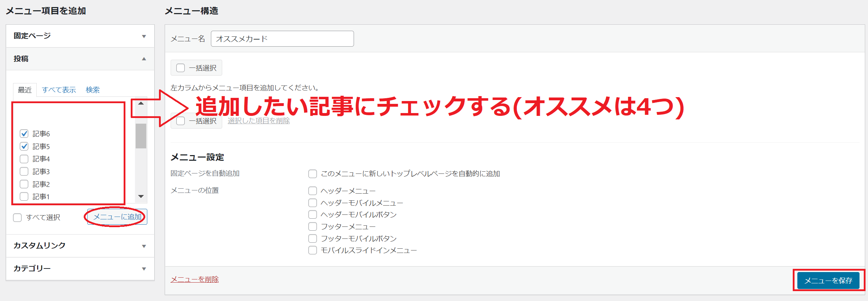This screenshot has height=301, width=868.
Task: Collapse the 投稿 panel
Action: (80, 59)
